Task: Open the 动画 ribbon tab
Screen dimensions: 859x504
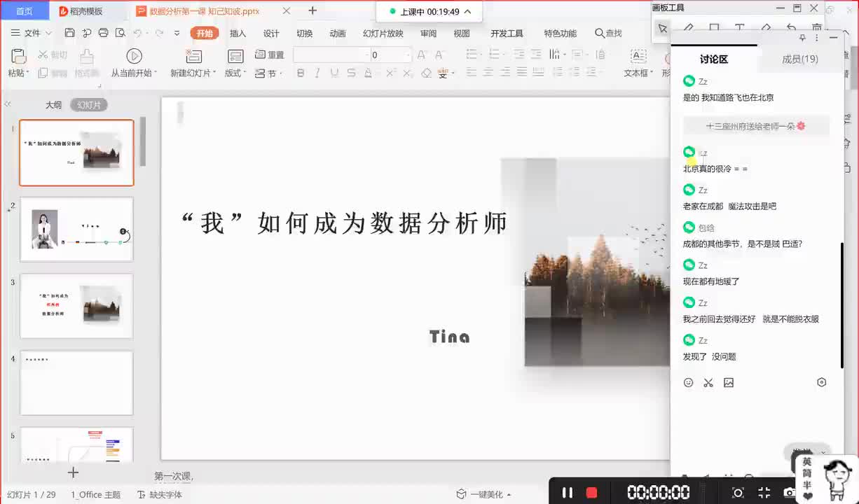Action: click(338, 33)
